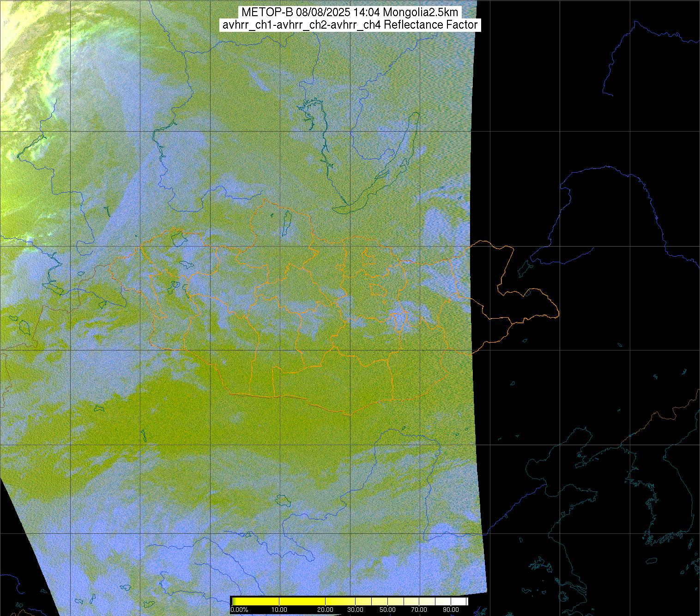Viewport: 700px width, 616px height.
Task: Click the avhrr channels Reflectance Factor label
Action: (350, 25)
